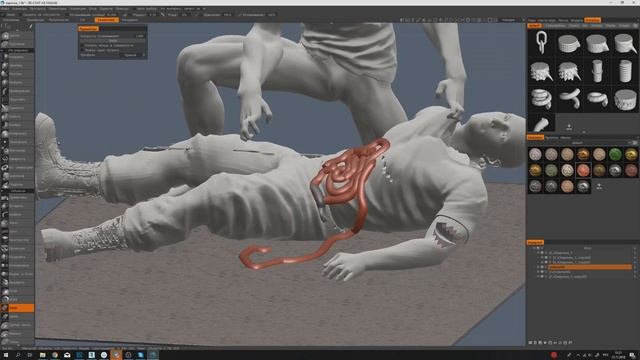Click the orange tool options panel tab
Screen dimensions: 640x360
click(x=89, y=29)
